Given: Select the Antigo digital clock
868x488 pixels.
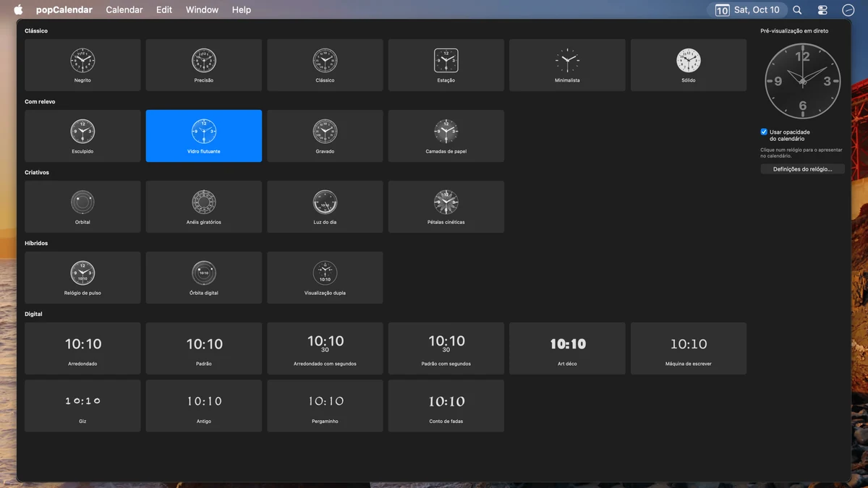Looking at the screenshot, I should 204,406.
